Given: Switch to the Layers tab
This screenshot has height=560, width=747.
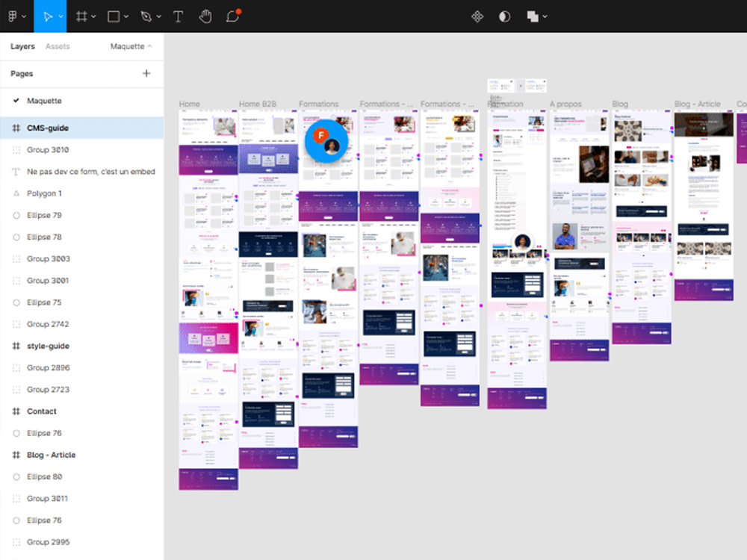Looking at the screenshot, I should (22, 46).
